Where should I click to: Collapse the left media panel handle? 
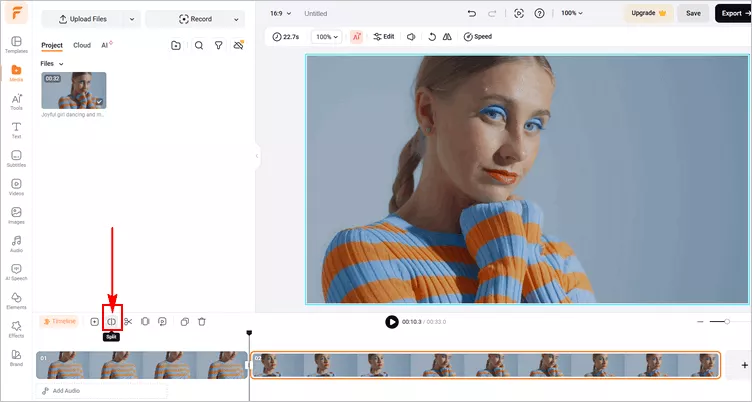(257, 156)
